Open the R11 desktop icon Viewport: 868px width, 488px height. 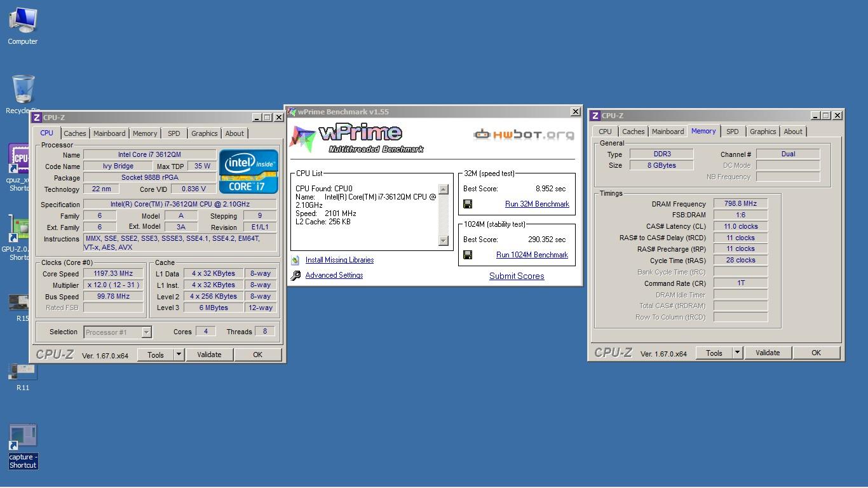(x=23, y=377)
